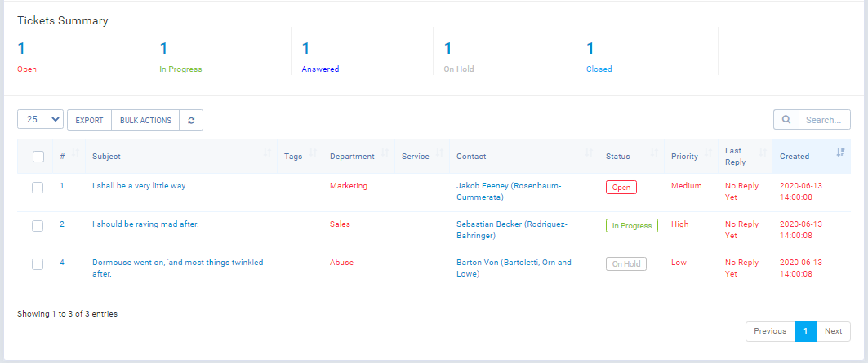Viewport: 868px width, 363px height.
Task: Filter tickets by Open summary
Action: click(27, 69)
